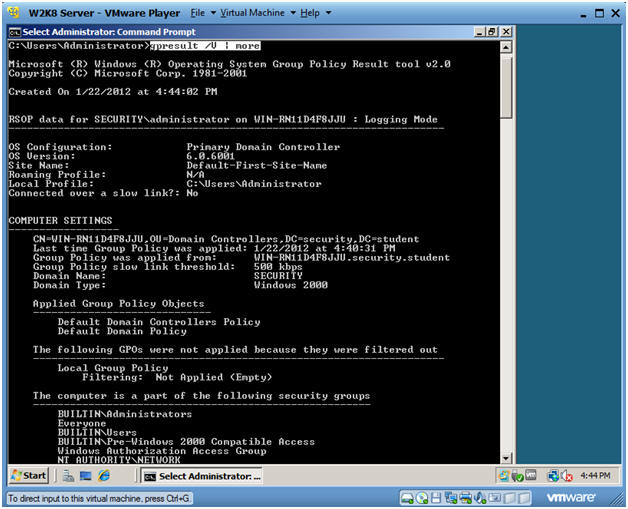The image size is (628, 509).
Task: Click the 'Default Domain Controllers Policy' line
Action: click(x=159, y=322)
